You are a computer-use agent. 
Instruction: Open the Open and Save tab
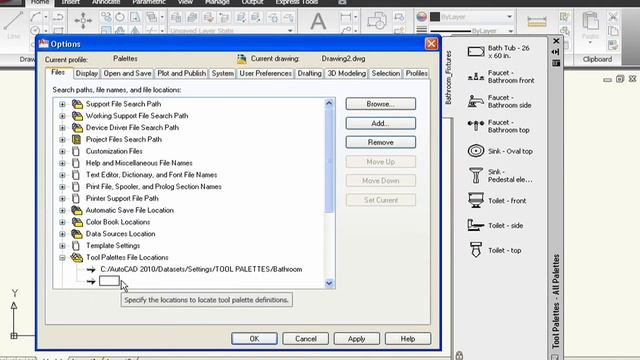[x=127, y=73]
